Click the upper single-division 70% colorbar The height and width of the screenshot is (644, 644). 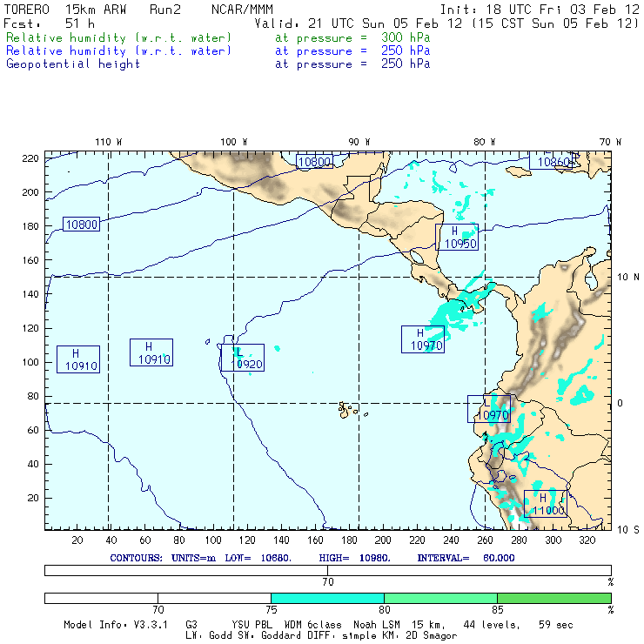328,570
